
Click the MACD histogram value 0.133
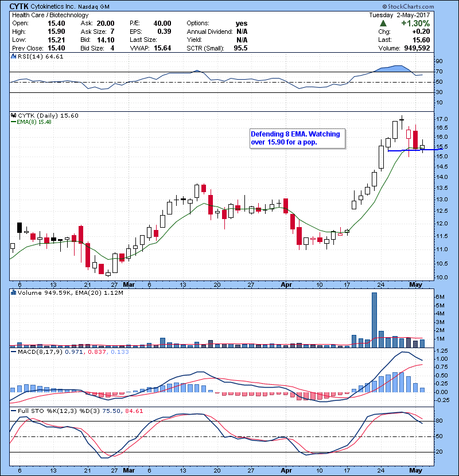coord(120,352)
